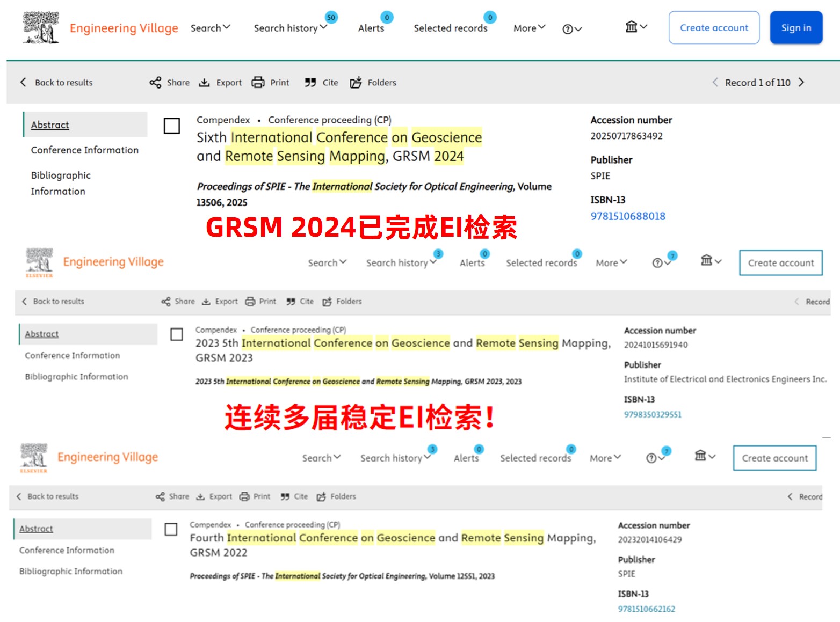Open Bibliographic Information for the GRSM 2024 record
The width and height of the screenshot is (840, 622).
[x=61, y=184]
